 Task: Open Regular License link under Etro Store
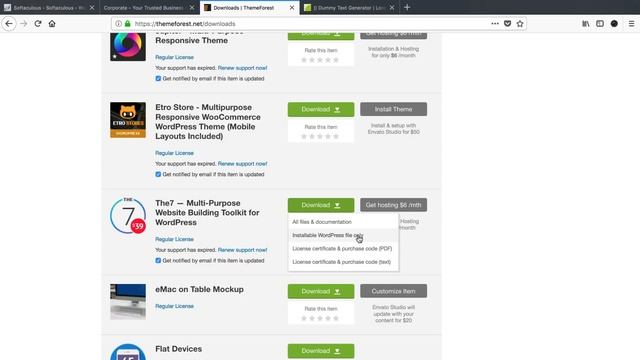pos(174,153)
